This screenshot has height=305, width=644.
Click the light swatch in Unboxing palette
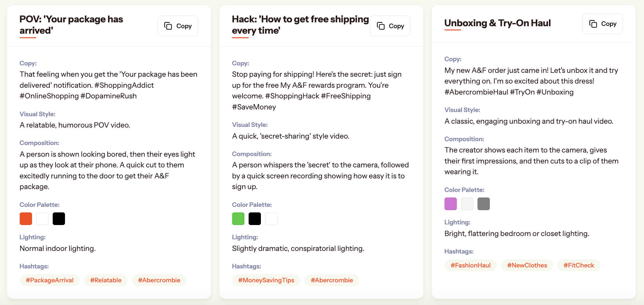467,204
